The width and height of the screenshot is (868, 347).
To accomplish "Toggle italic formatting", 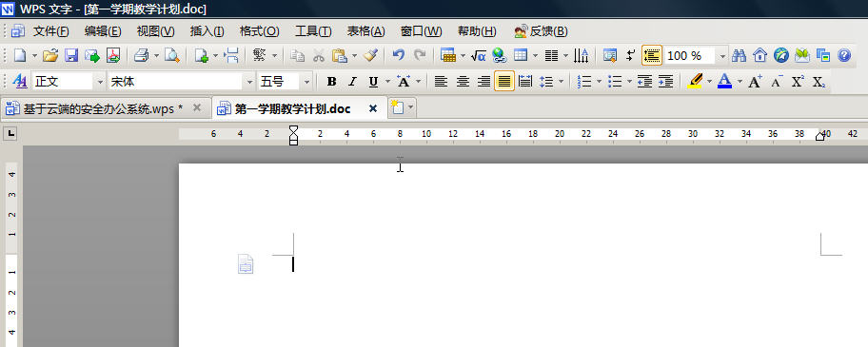I will click(352, 82).
